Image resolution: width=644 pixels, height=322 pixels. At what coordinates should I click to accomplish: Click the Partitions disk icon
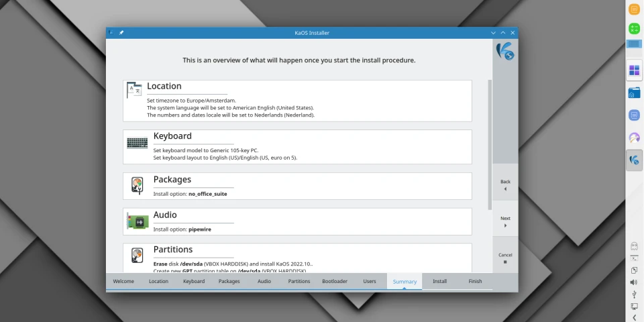[137, 256]
